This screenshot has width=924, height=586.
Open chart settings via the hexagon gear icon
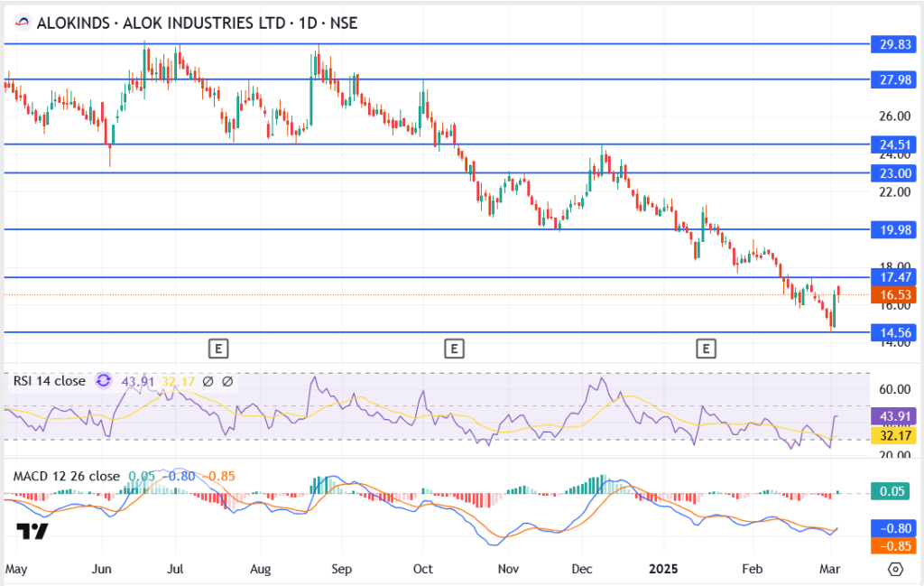(894, 570)
